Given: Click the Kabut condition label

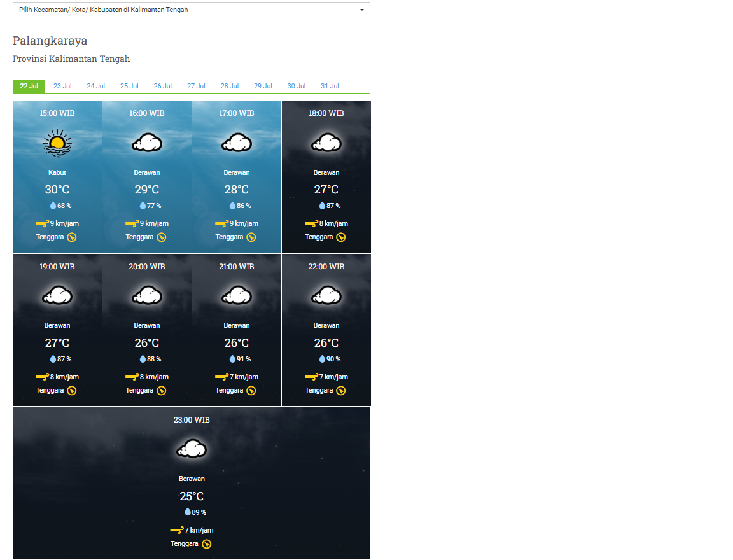Looking at the screenshot, I should click(57, 172).
